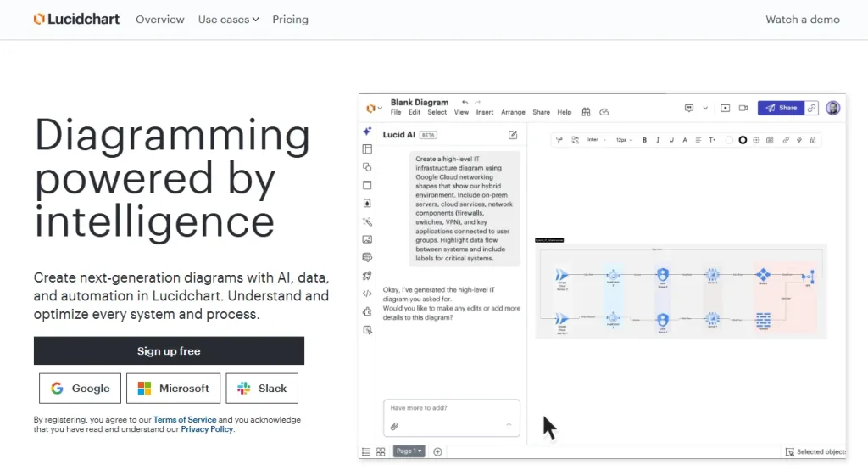This screenshot has height=476, width=868.
Task: Click the water-drop page icon in the sidebar
Action: [367, 204]
